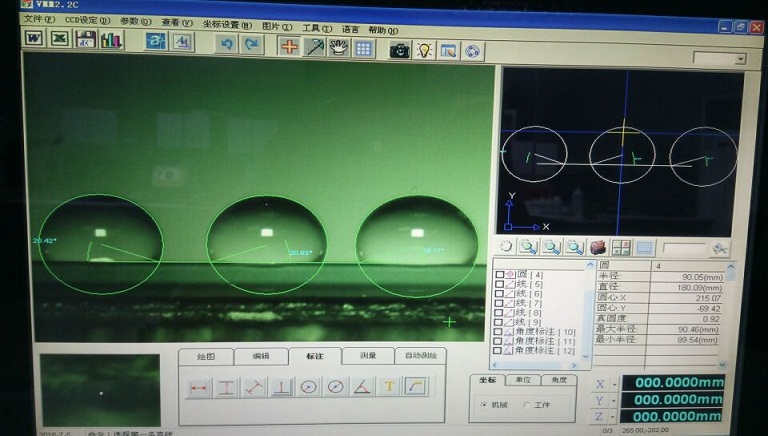Select the horizontal distance annotation tool
Viewport: 768px width, 436px height.
click(x=199, y=387)
